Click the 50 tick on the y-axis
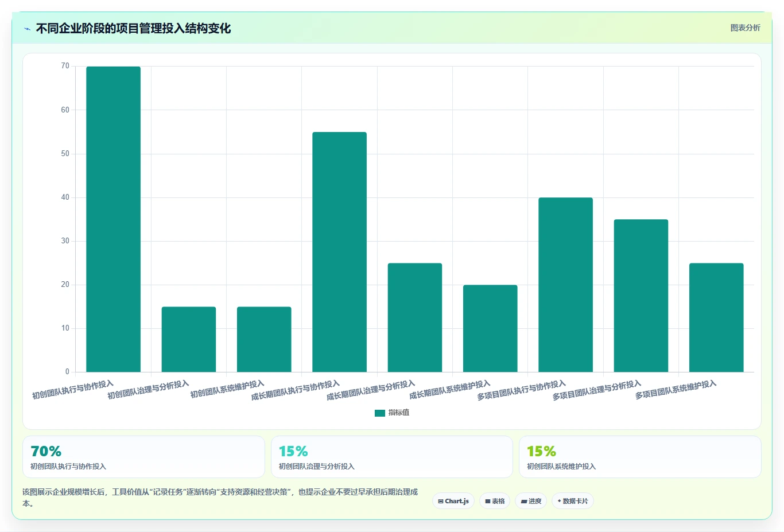784x532 pixels. click(x=65, y=153)
